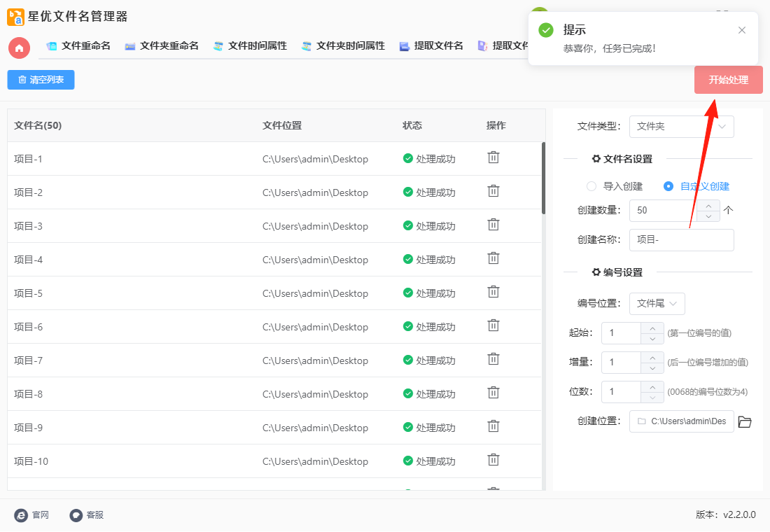This screenshot has height=532, width=770.
Task: Delete the 项目-2 row with trash icon
Action: [x=493, y=191]
